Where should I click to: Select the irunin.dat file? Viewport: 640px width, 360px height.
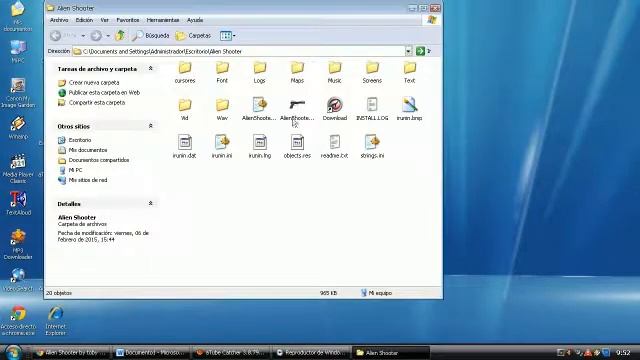tap(184, 147)
